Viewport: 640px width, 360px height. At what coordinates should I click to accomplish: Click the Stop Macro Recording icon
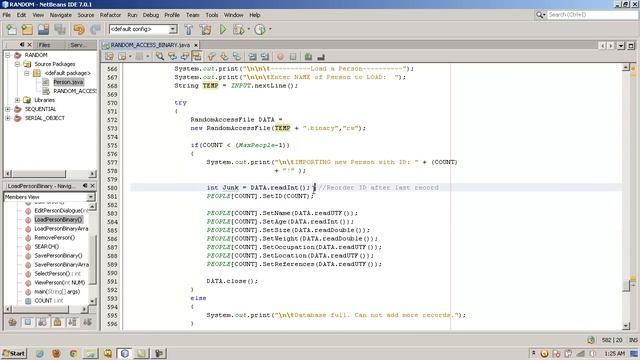pyautogui.click(x=293, y=57)
